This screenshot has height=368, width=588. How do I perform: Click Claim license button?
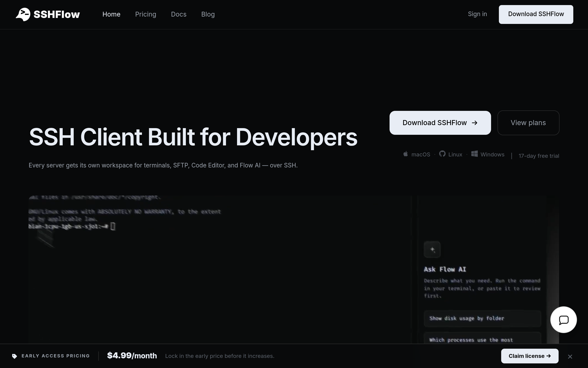tap(530, 356)
